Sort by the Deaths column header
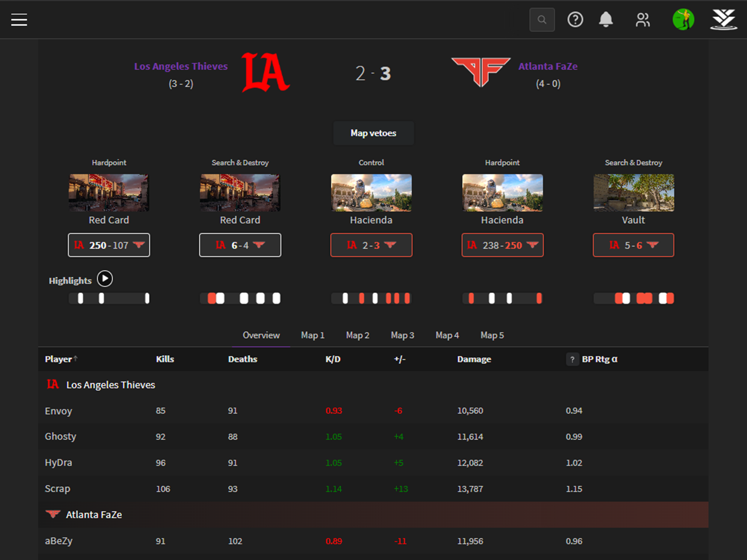 pos(242,359)
